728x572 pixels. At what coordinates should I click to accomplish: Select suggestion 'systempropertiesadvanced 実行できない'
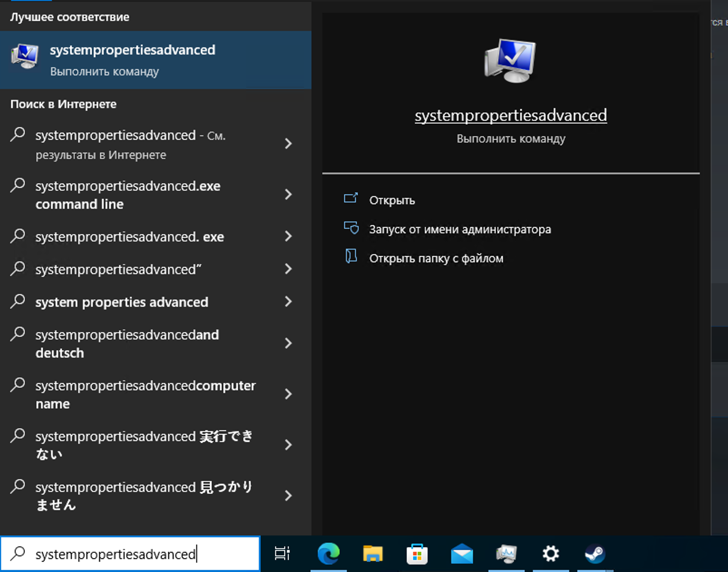click(x=156, y=445)
